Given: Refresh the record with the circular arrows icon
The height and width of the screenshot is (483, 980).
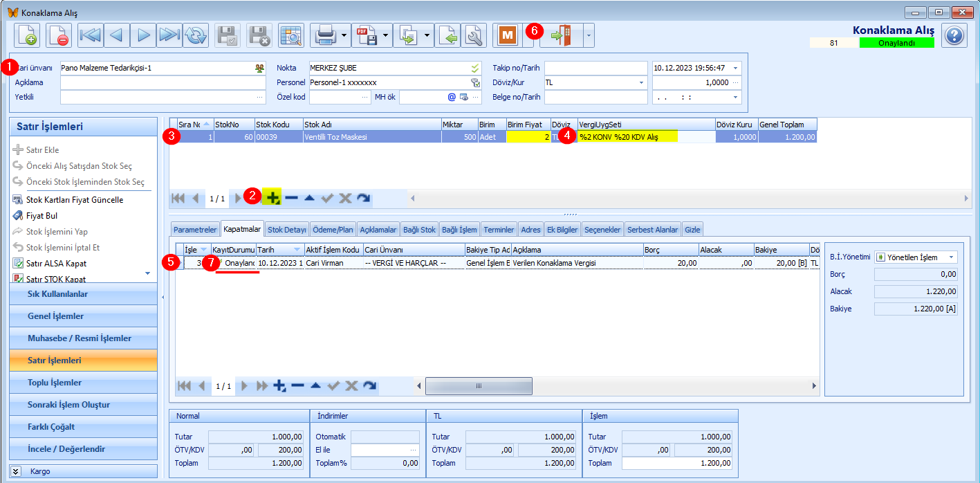Looking at the screenshot, I should 196,35.
